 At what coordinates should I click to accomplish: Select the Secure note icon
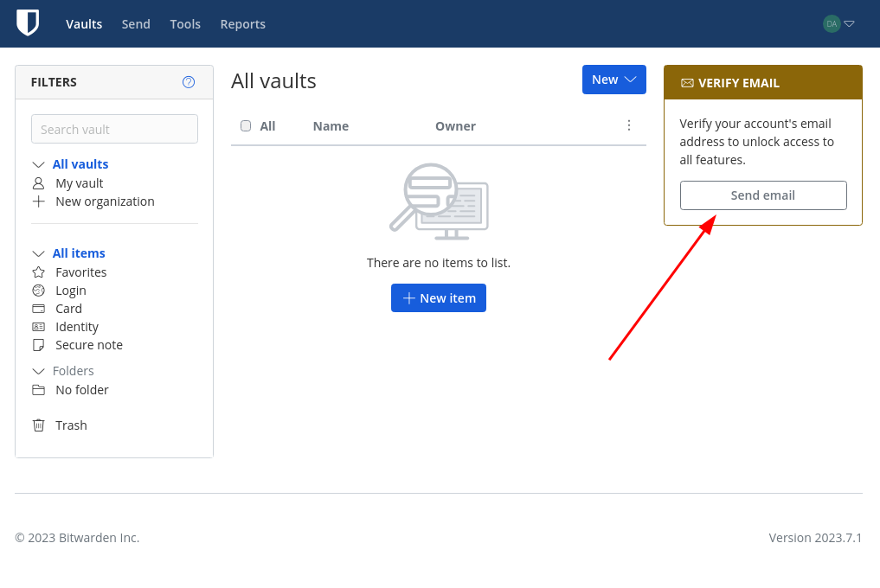click(x=38, y=344)
